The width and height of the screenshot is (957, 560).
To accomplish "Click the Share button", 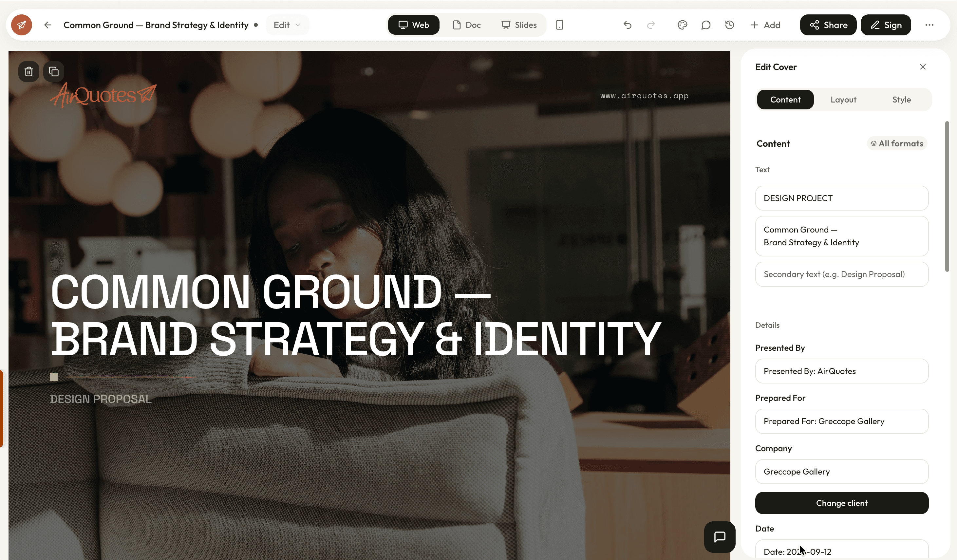I will pos(828,25).
